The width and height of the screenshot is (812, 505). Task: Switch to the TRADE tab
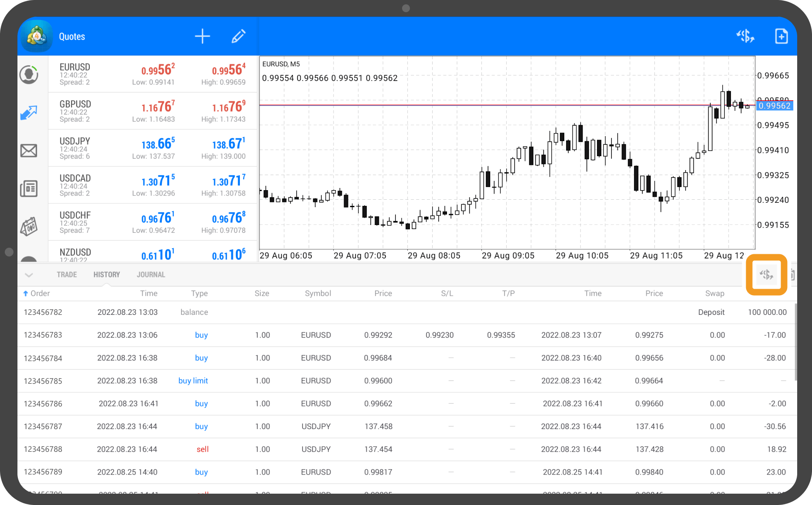pyautogui.click(x=67, y=275)
